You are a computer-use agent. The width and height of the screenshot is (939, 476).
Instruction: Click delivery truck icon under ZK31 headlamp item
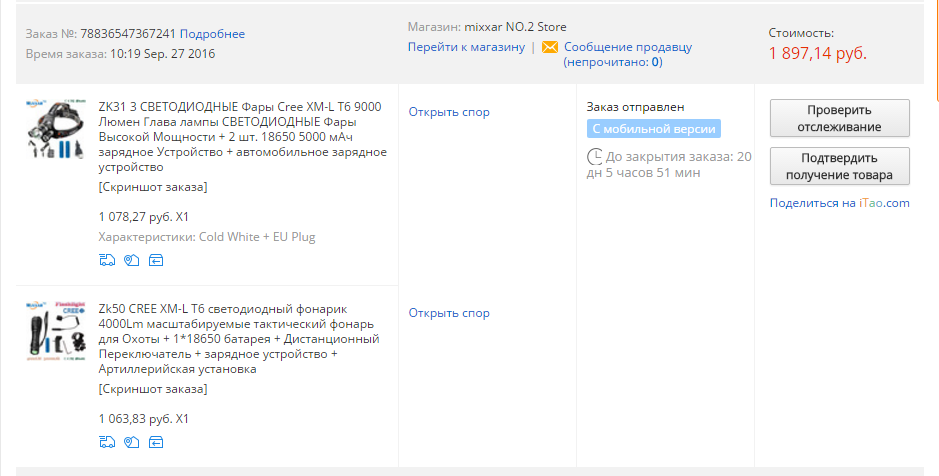(x=107, y=260)
